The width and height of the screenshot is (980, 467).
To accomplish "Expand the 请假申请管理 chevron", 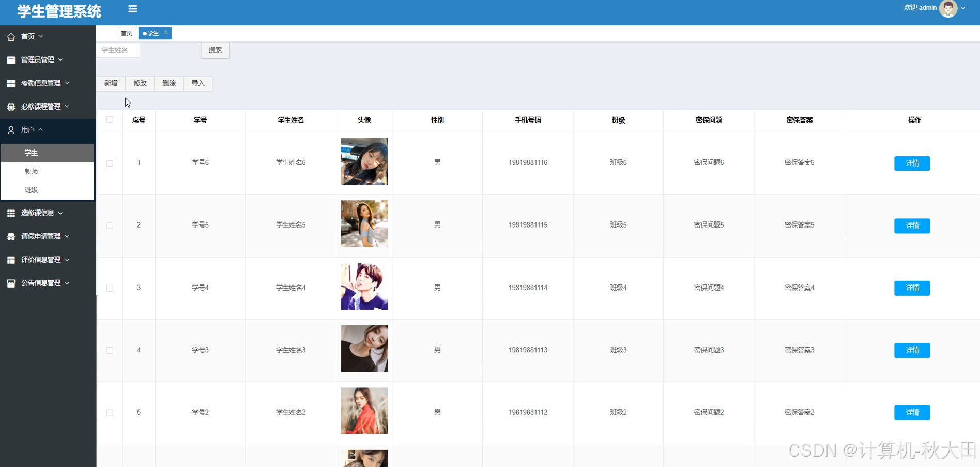I will pos(67,236).
